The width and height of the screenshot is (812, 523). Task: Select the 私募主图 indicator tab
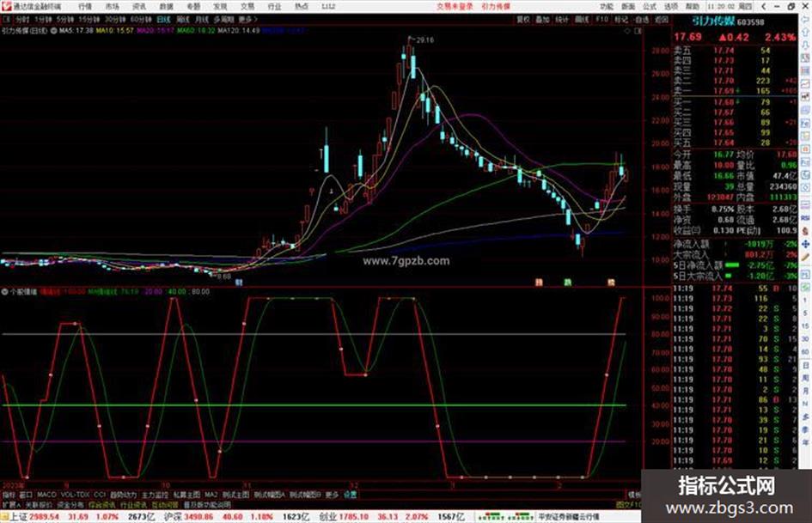[186, 495]
